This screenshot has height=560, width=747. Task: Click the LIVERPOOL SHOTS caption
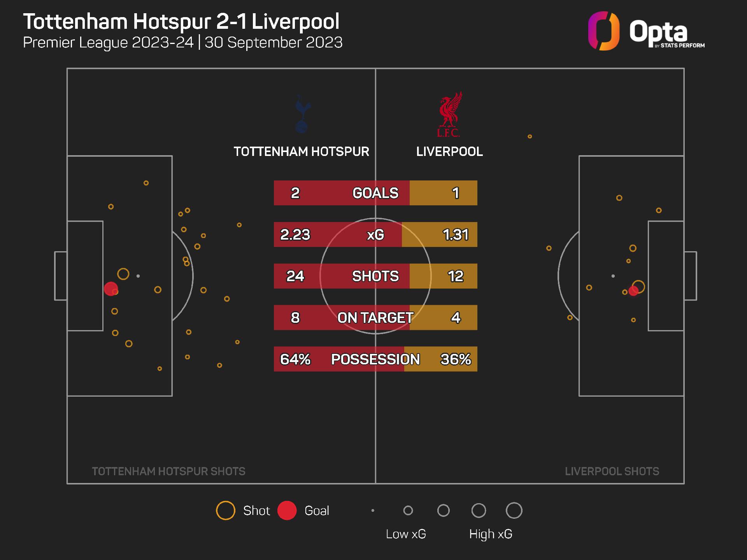[x=612, y=471]
